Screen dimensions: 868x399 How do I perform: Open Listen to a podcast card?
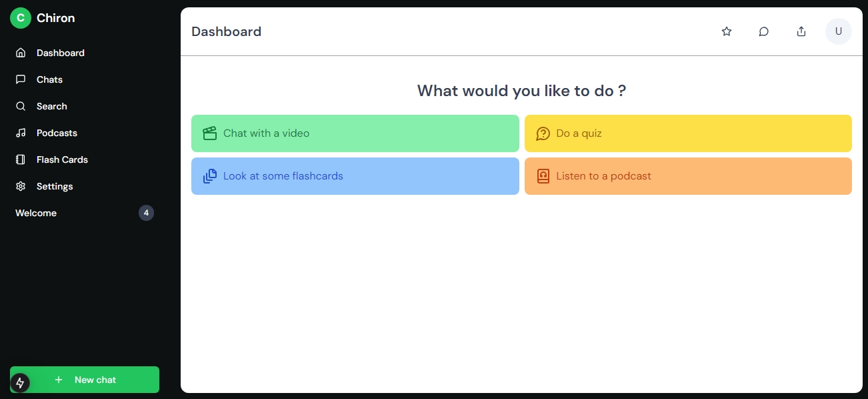coord(687,176)
